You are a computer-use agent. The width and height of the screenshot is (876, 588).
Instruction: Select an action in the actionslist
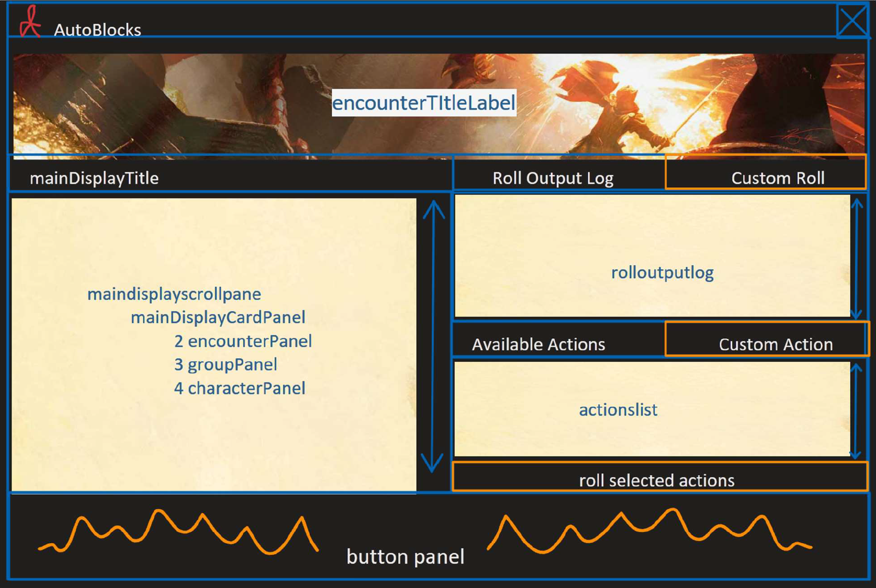(x=618, y=410)
